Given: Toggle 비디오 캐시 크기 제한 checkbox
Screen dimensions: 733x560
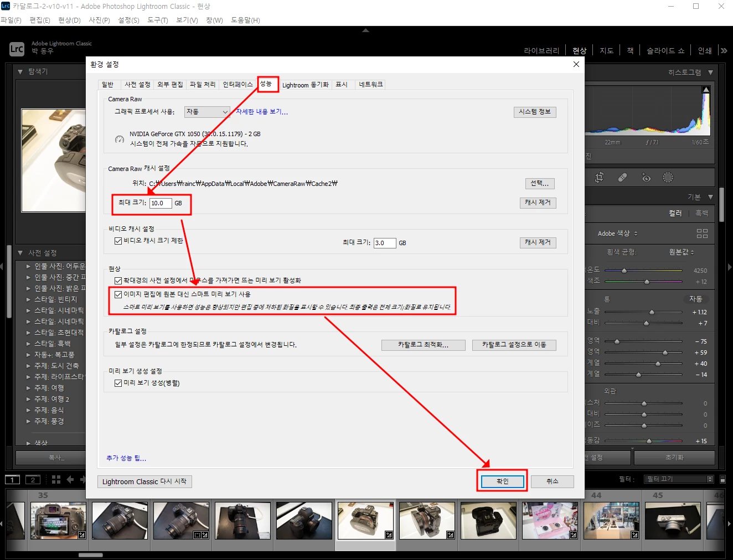Looking at the screenshot, I should pyautogui.click(x=118, y=241).
